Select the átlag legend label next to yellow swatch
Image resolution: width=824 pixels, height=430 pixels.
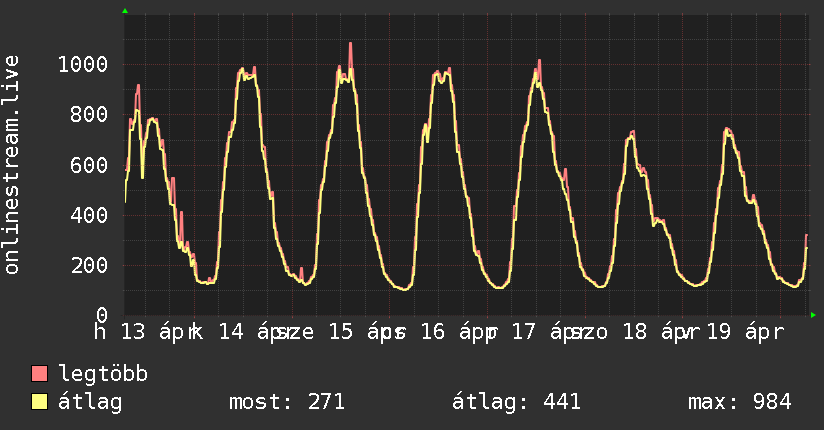[90, 402]
